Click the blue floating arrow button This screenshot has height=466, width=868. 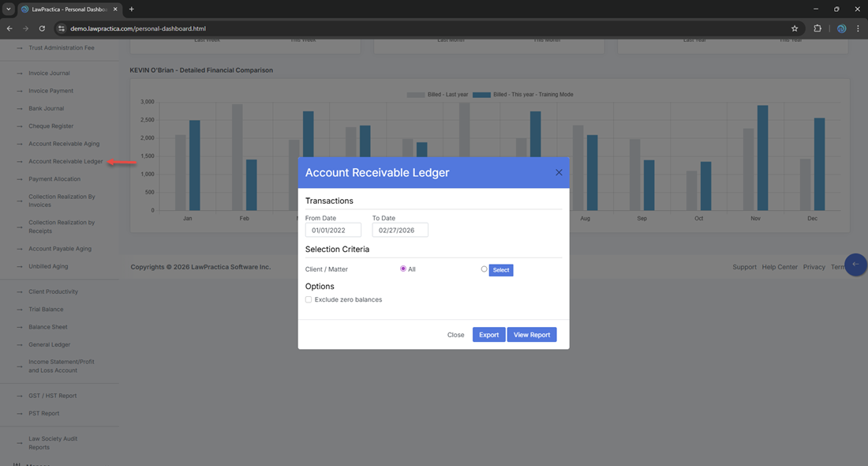855,265
